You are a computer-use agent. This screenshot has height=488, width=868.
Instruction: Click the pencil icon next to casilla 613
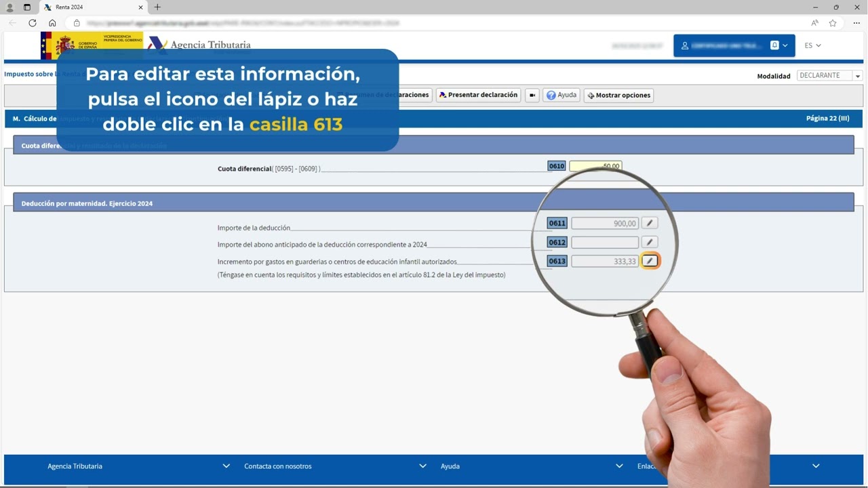point(649,260)
